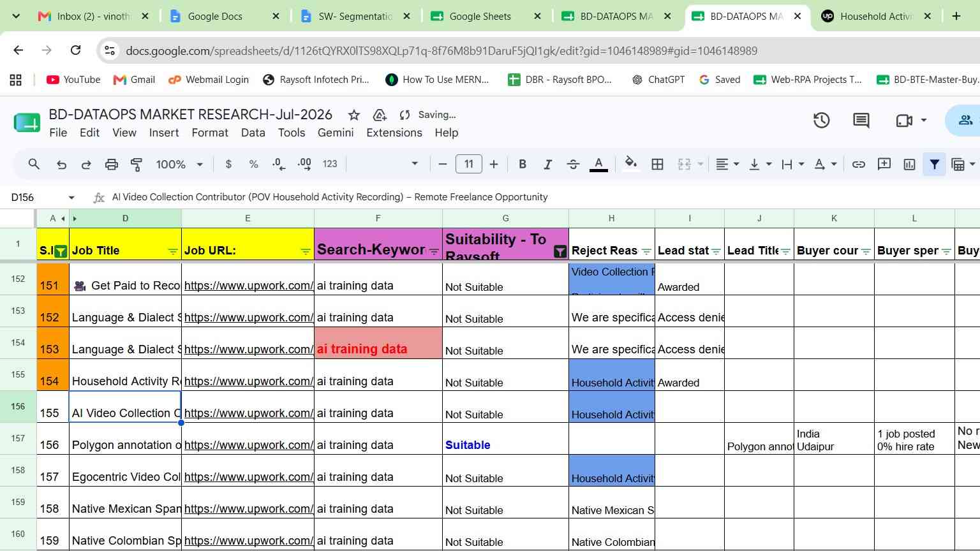
Task: Expand the zoom 100% dropdown
Action: 179,165
